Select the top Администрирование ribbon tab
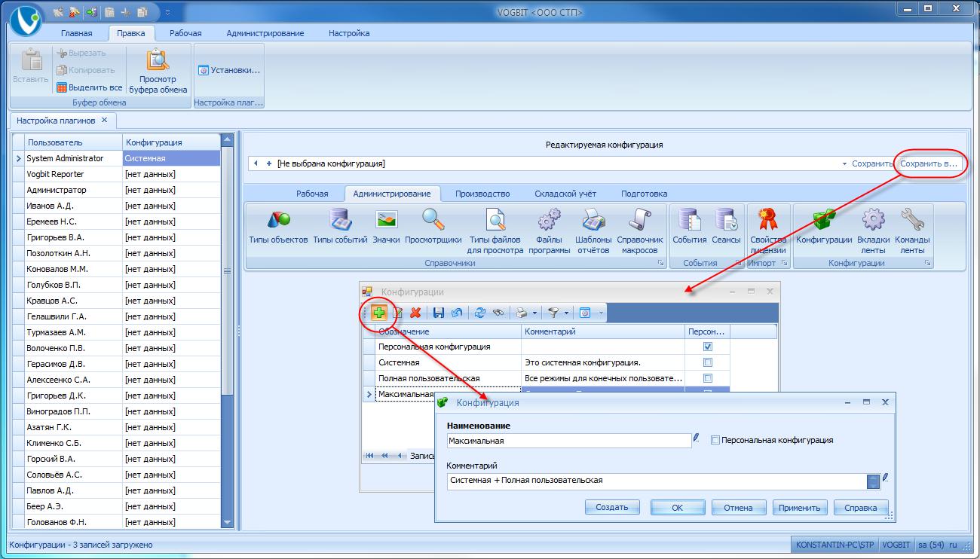 click(x=265, y=33)
